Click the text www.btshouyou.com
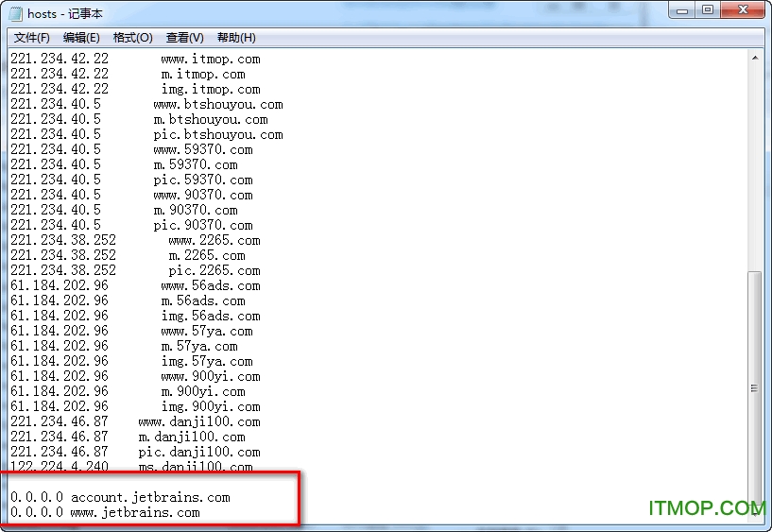 click(x=218, y=104)
